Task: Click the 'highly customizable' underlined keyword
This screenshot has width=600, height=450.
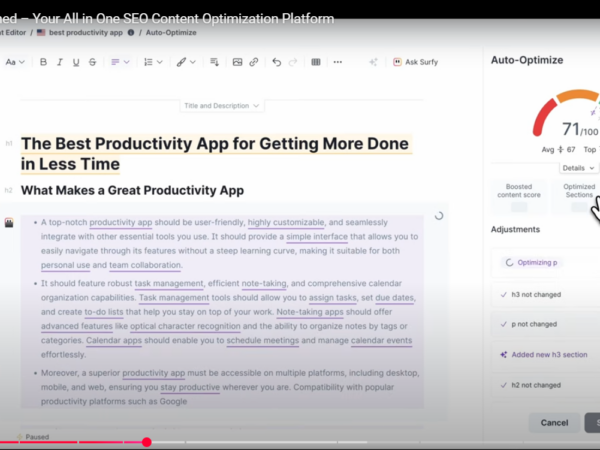Action: [x=286, y=222]
